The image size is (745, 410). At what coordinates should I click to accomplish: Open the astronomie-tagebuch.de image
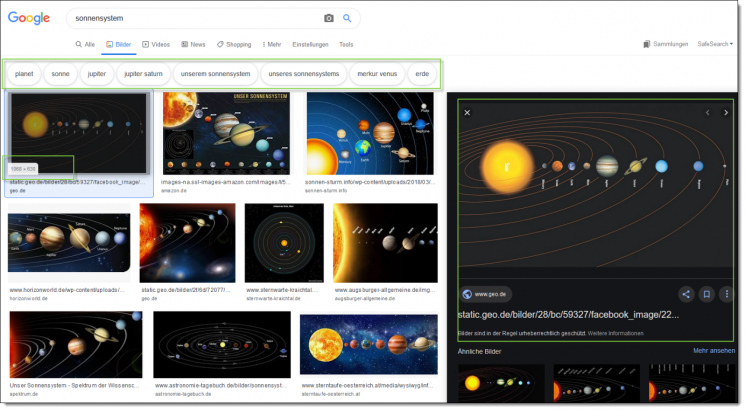click(x=222, y=344)
